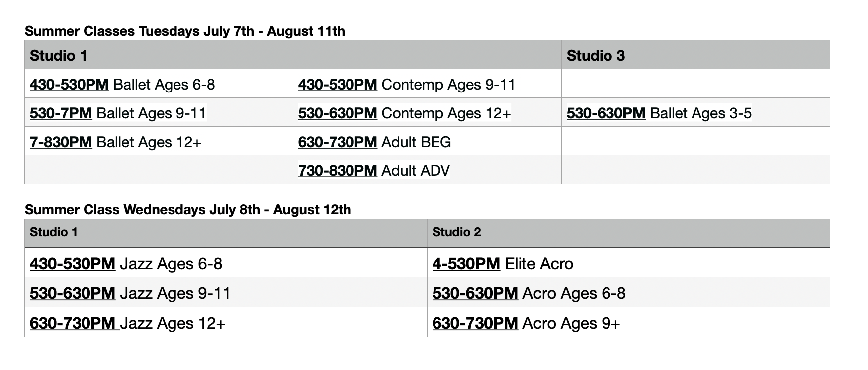Click the 430-530PM Jazz Ages 6-8 link
The image size is (868, 370).
tap(73, 264)
